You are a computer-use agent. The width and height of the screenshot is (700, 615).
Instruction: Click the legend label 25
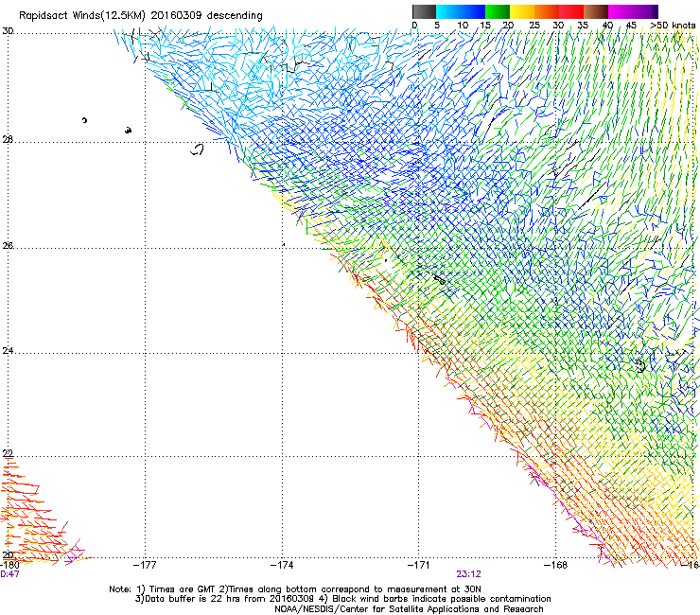pos(534,26)
